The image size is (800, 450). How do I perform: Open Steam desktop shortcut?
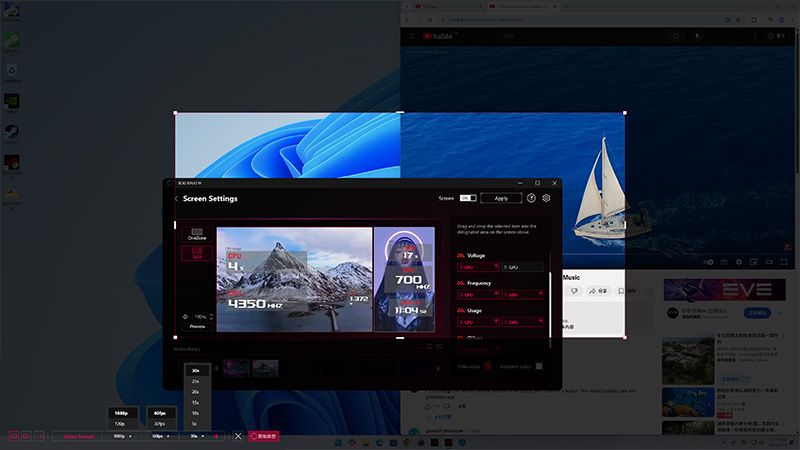tap(11, 133)
